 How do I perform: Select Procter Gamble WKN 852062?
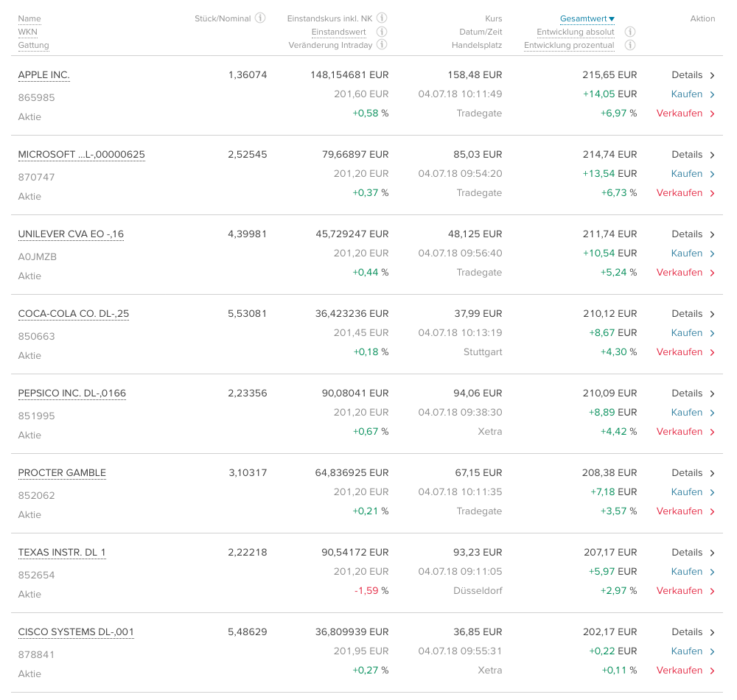pos(37,496)
